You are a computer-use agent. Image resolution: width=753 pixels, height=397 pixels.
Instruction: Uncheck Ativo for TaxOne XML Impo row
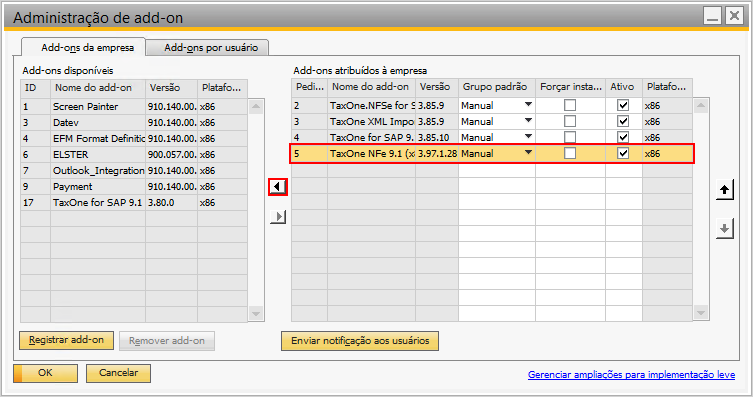[623, 121]
